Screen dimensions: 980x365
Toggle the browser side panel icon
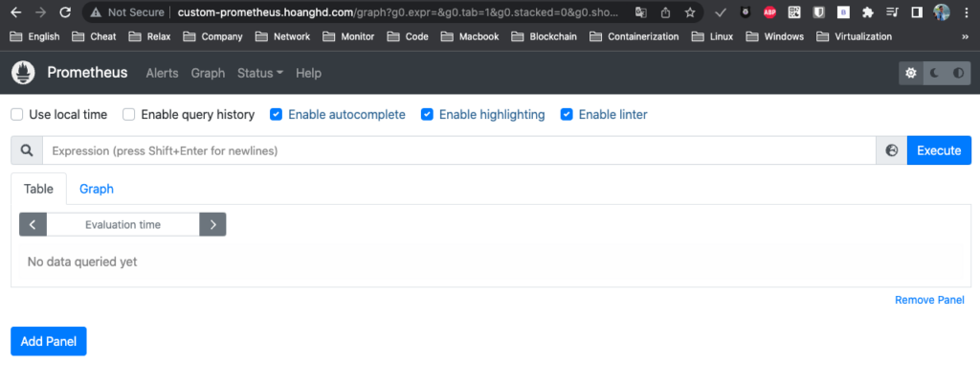tap(917, 11)
